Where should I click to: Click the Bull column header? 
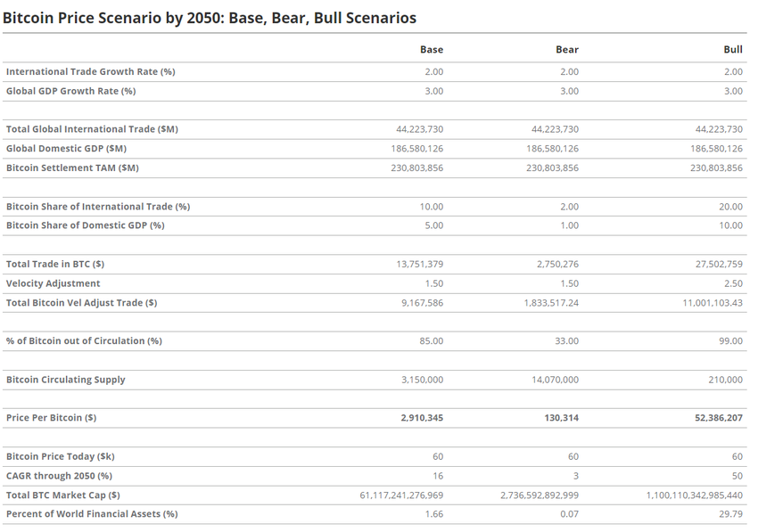pyautogui.click(x=733, y=50)
